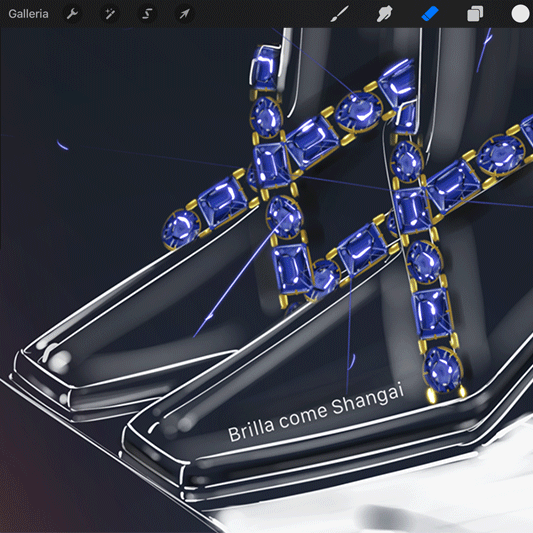This screenshot has width=533, height=533.
Task: Tap the blue Eraser tool
Action: tap(430, 14)
